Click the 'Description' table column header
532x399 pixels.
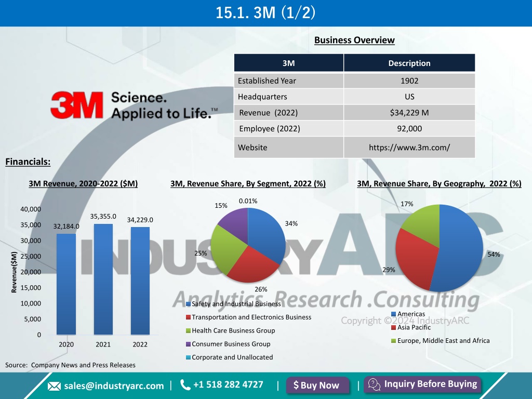[x=409, y=63]
